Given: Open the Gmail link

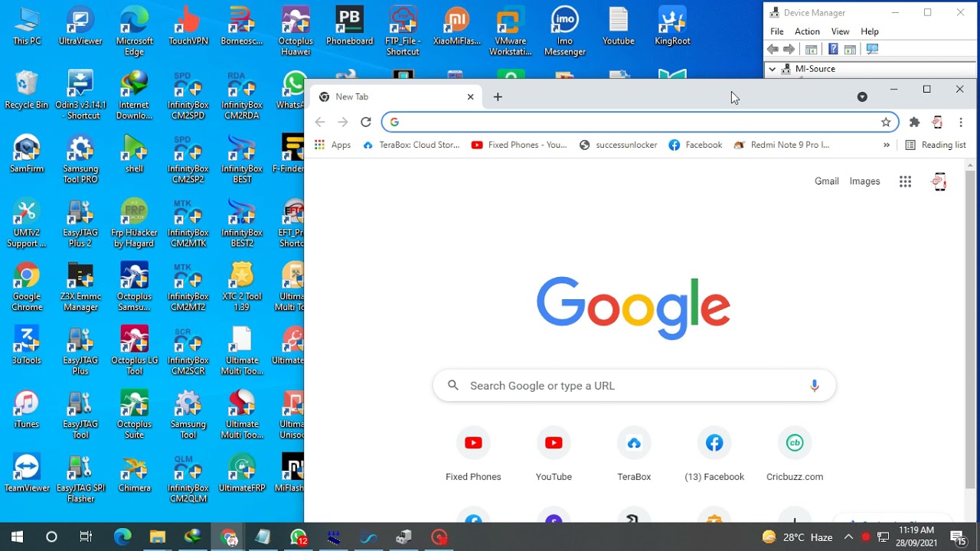Looking at the screenshot, I should tap(827, 181).
